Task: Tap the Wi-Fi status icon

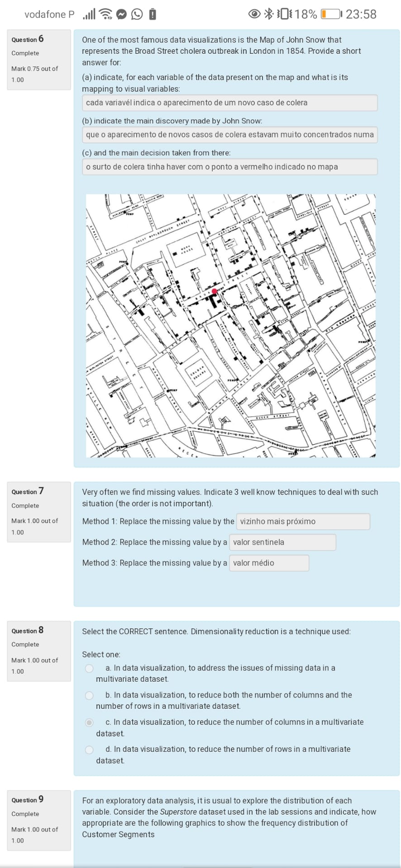Action: (x=106, y=14)
